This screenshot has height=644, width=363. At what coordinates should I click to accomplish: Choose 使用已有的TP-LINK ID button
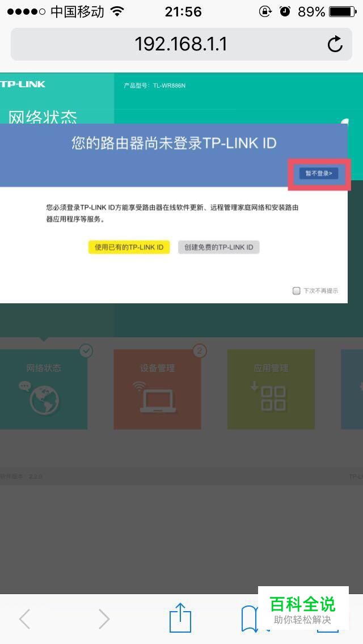129,247
